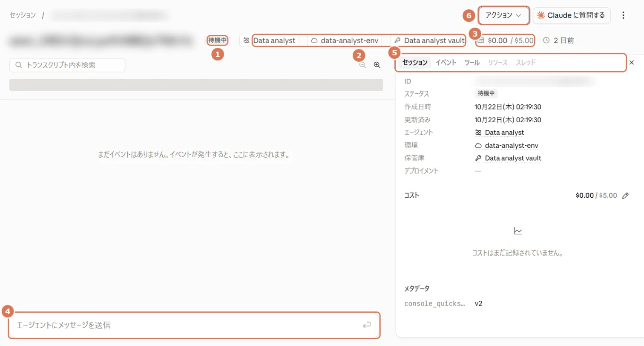Open Data analyst vault link in 保管庫 row
Image resolution: width=644 pixels, height=346 pixels.
[508, 158]
